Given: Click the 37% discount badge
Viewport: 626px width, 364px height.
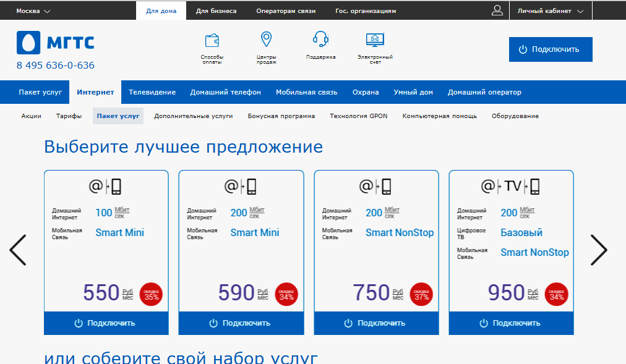Looking at the screenshot, I should pyautogui.click(x=422, y=294).
